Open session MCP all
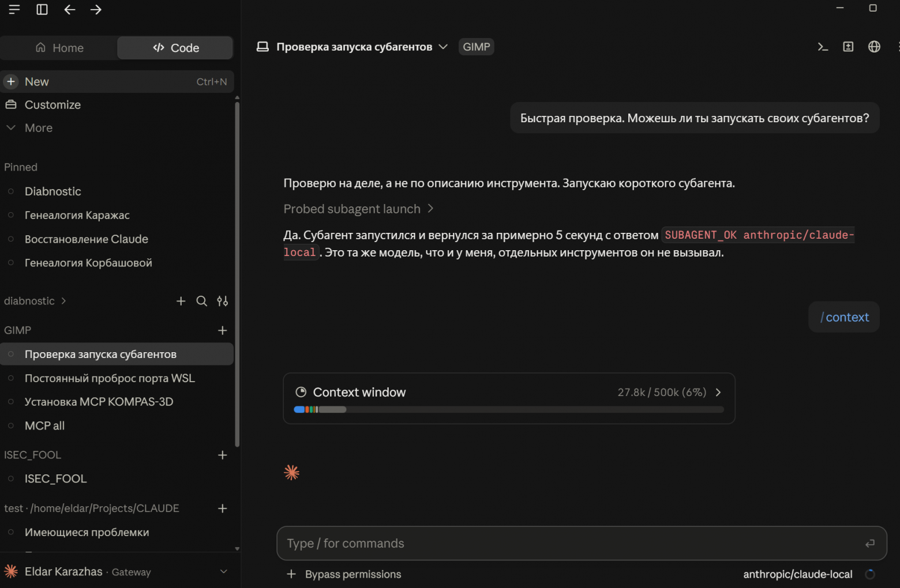 [x=117, y=426]
